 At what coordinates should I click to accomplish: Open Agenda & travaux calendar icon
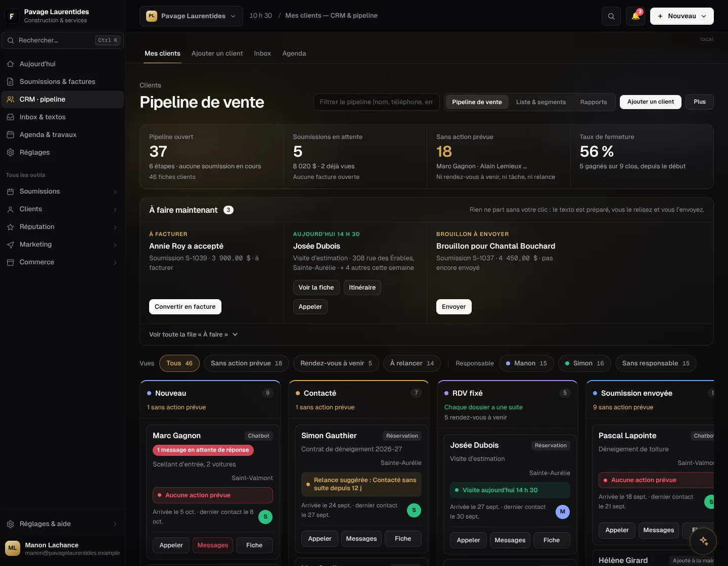[x=10, y=135]
